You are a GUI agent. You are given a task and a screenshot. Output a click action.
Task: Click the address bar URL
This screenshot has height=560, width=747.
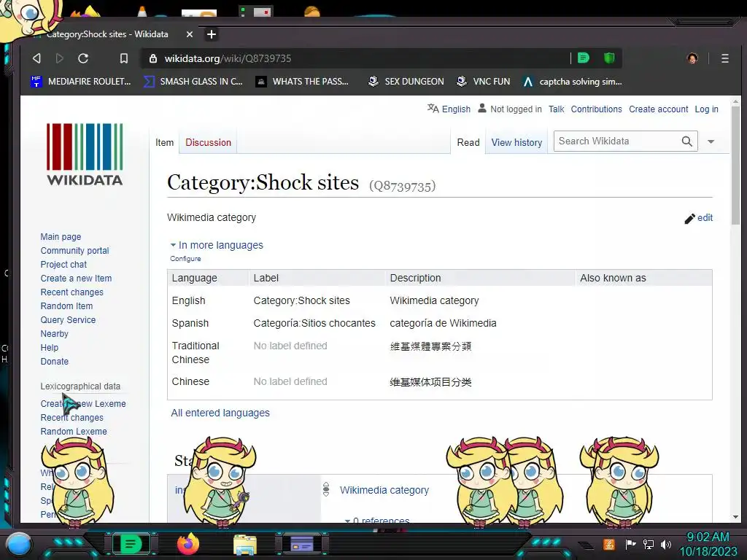point(228,58)
